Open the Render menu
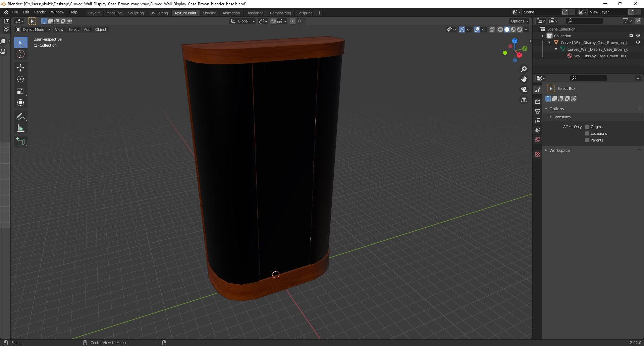The image size is (644, 346). click(40, 12)
